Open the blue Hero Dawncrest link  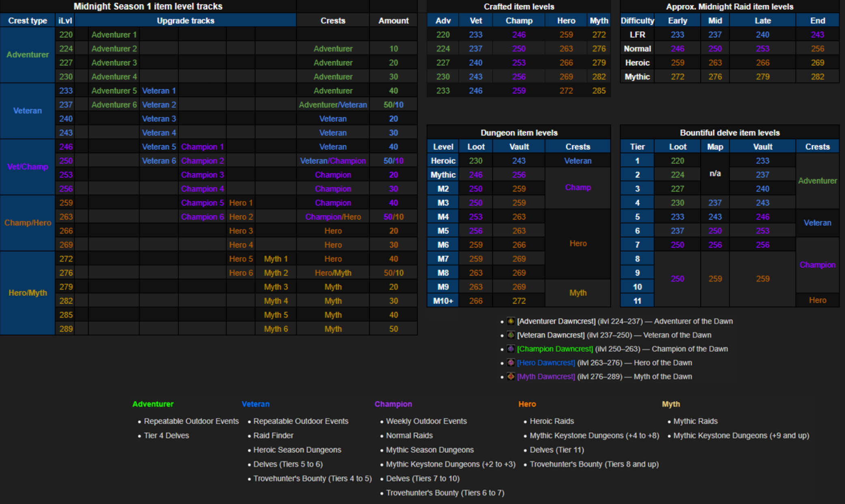pyautogui.click(x=546, y=363)
